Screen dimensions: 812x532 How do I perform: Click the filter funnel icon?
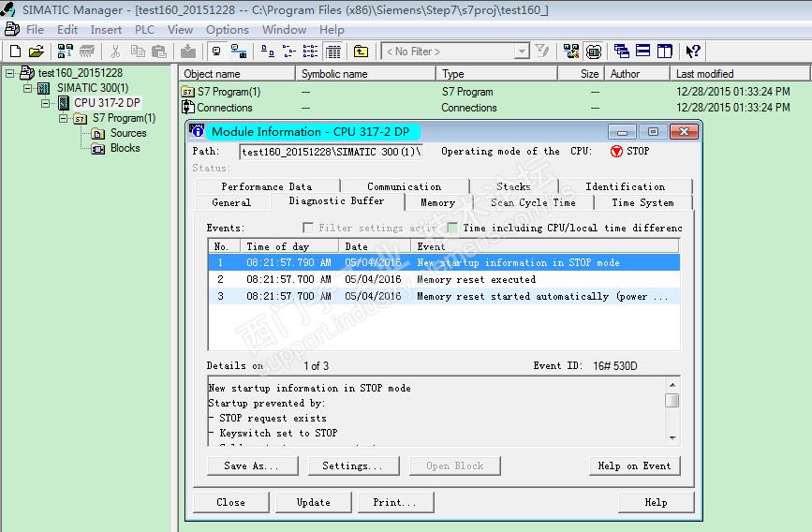(542, 51)
